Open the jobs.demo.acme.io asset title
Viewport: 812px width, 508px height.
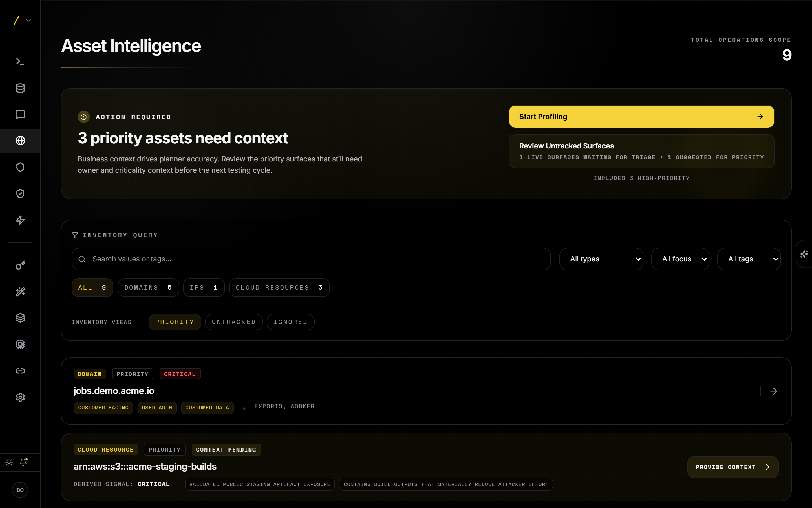(x=114, y=391)
